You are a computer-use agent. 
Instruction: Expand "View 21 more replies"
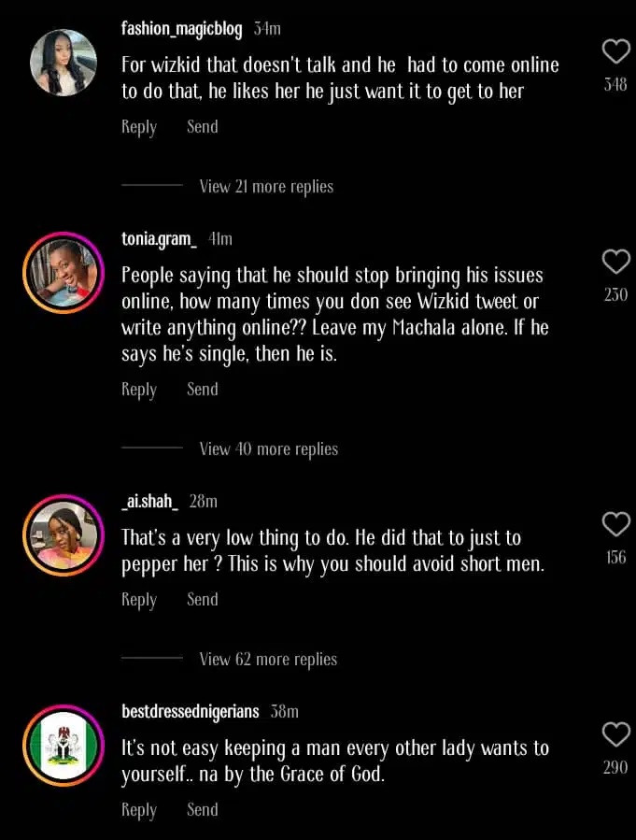pyautogui.click(x=266, y=187)
